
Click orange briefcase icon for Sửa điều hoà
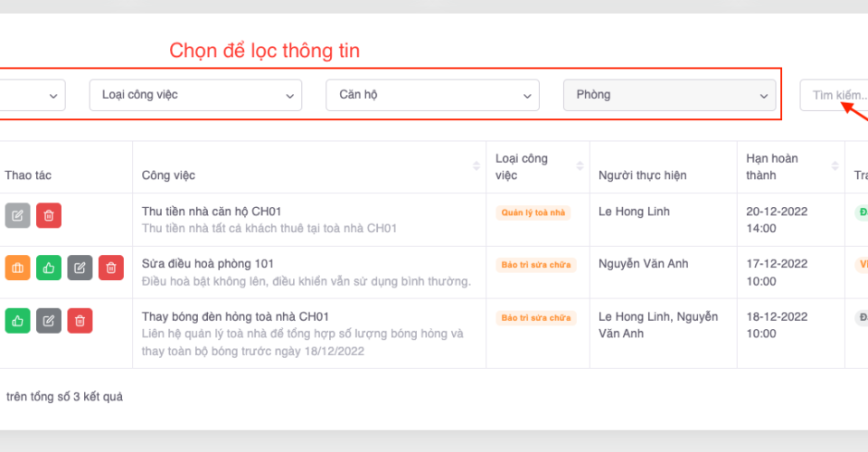[x=17, y=268]
